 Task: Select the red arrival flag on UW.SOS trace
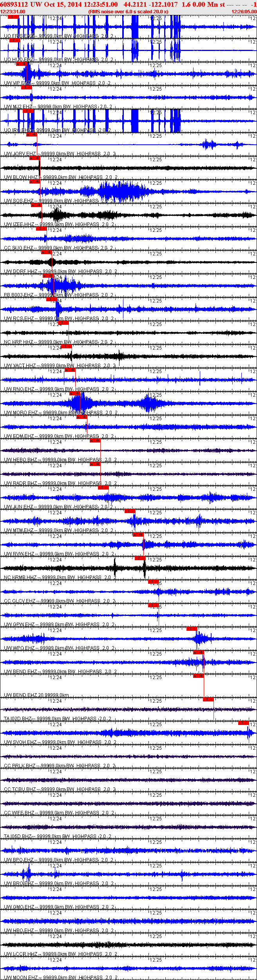[x=35, y=182]
